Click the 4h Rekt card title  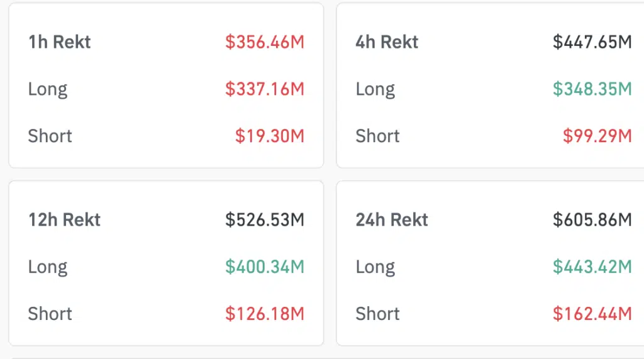(387, 42)
